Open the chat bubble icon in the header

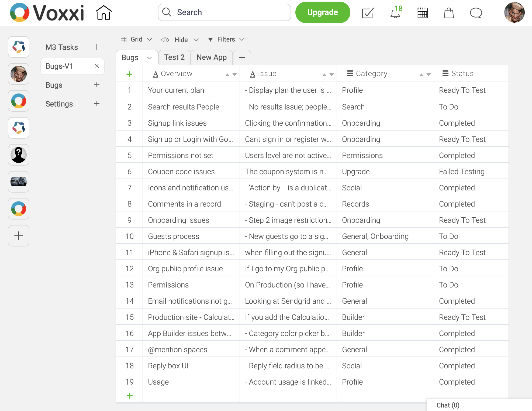tap(476, 13)
